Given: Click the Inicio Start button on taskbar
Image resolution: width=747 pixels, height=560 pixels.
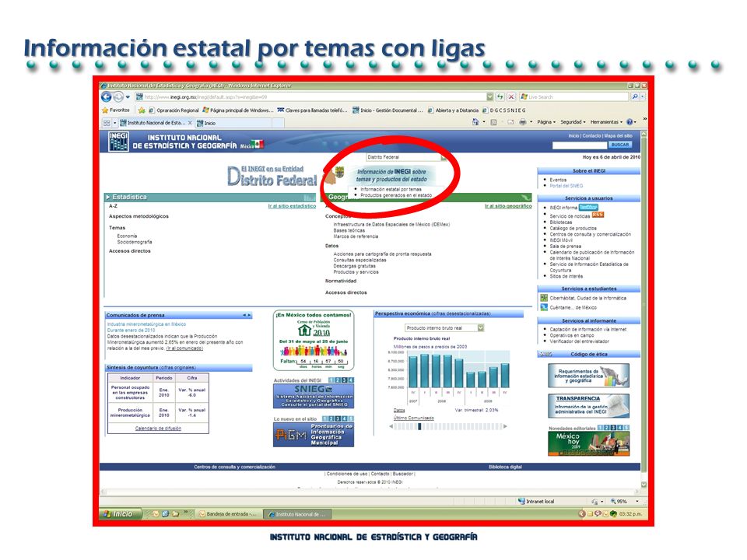Looking at the screenshot, I should pos(121,514).
